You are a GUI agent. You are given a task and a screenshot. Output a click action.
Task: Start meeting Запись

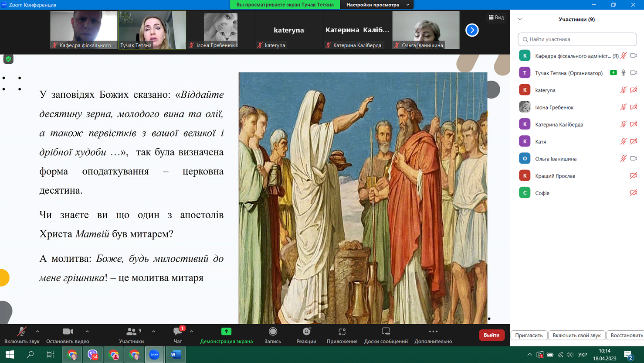tap(273, 335)
